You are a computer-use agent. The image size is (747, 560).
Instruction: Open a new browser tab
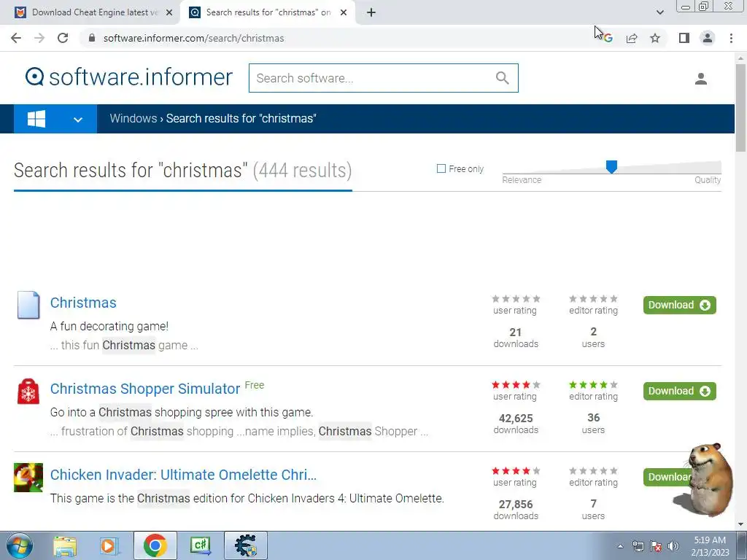(x=371, y=12)
